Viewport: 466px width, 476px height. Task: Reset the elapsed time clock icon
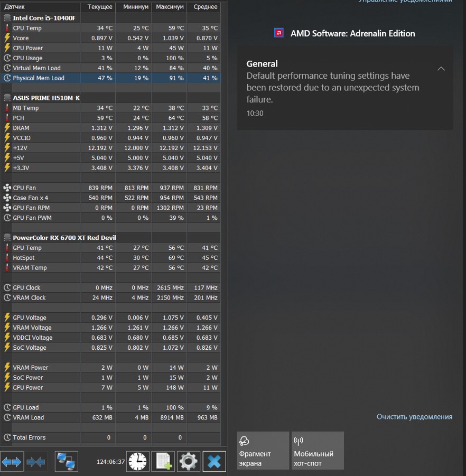pos(138,462)
